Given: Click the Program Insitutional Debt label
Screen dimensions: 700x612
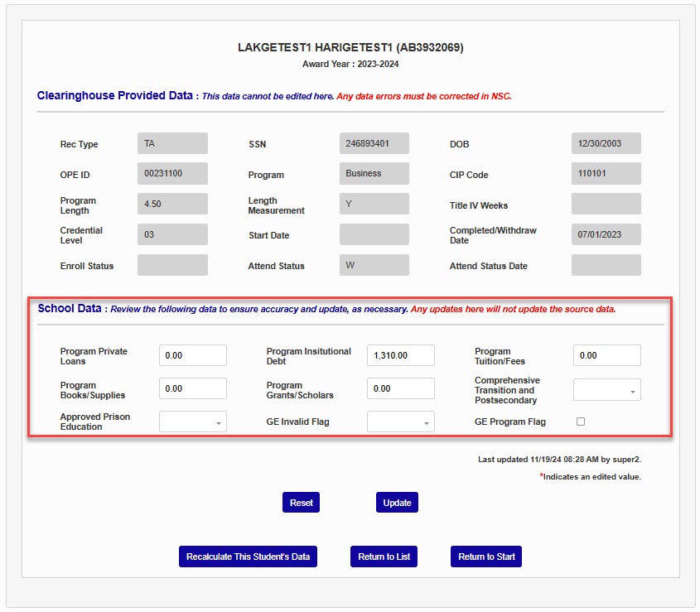Looking at the screenshot, I should pos(308,356).
